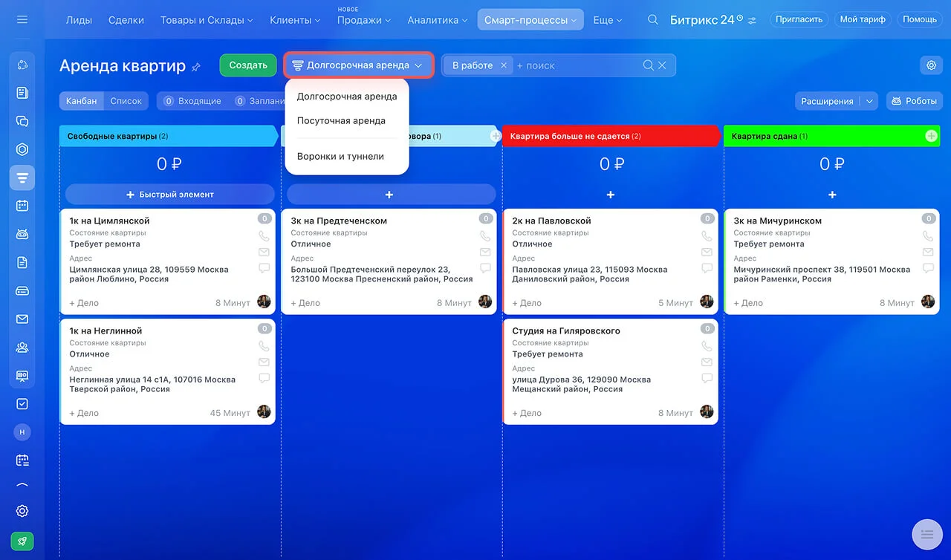Screen dimensions: 951x560
Task: Click the search magnifier in the top bar
Action: 652,20
